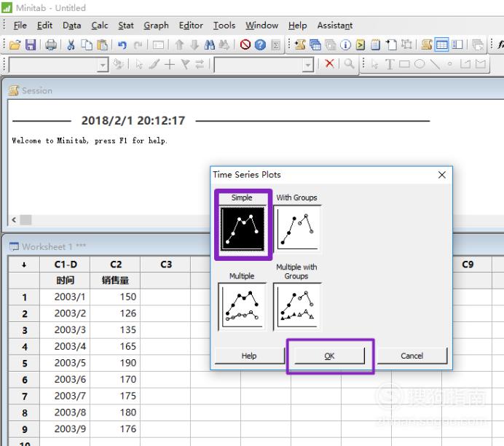Click OK in Time Series Plots dialog
Screen dimensions: 504x446
(329, 356)
